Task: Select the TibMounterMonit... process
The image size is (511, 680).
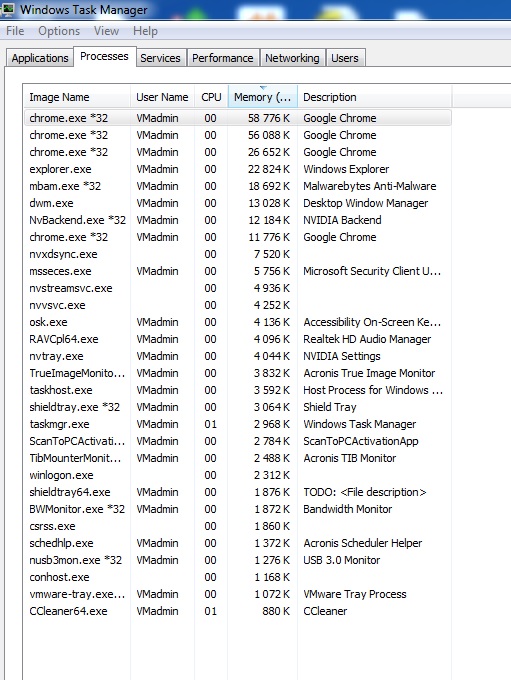Action: [238, 458]
